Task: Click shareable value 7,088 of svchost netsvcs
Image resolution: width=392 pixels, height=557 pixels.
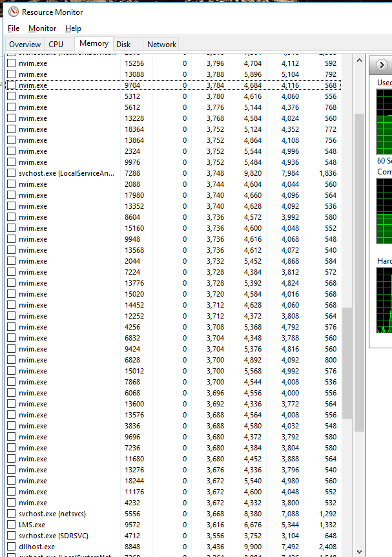Action: point(291,514)
